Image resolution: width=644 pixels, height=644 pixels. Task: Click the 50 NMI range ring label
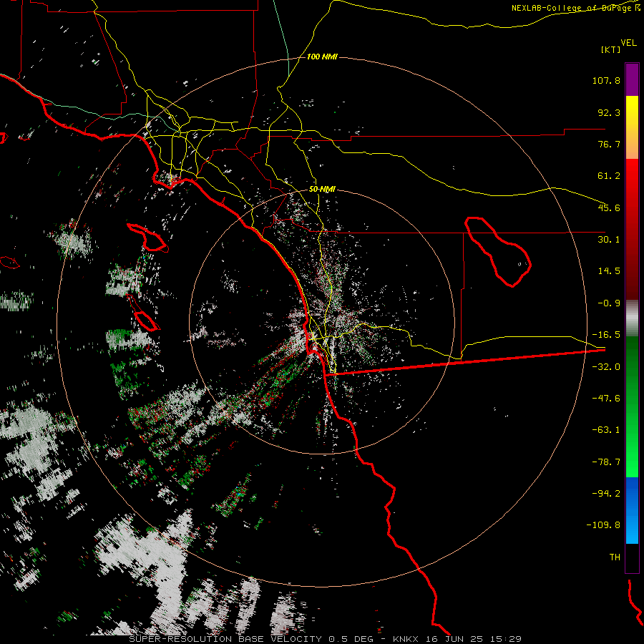tap(322, 190)
